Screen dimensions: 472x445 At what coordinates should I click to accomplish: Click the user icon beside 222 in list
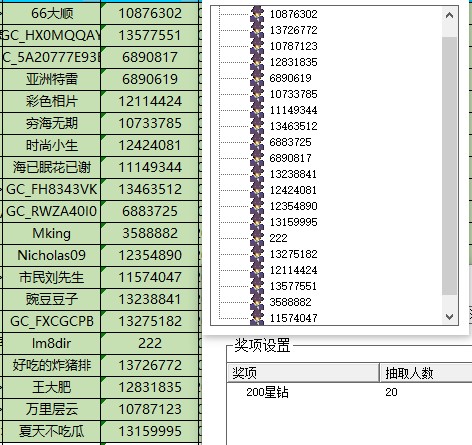point(257,238)
